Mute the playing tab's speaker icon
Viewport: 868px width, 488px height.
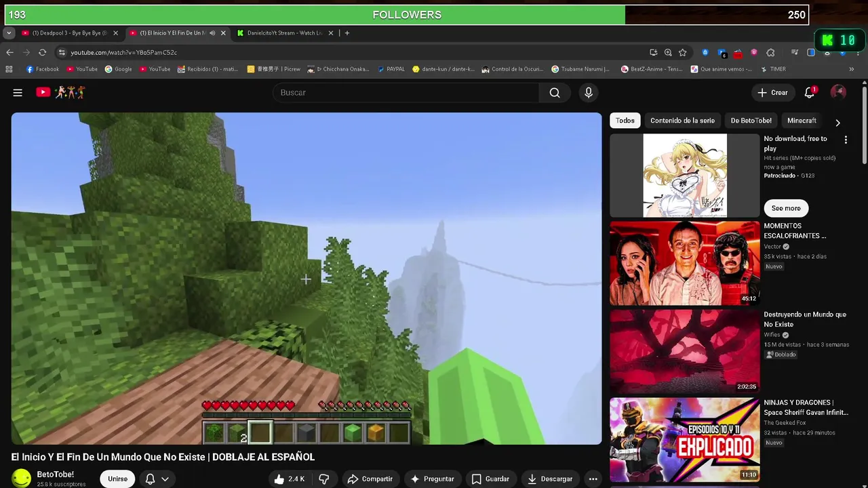[212, 33]
